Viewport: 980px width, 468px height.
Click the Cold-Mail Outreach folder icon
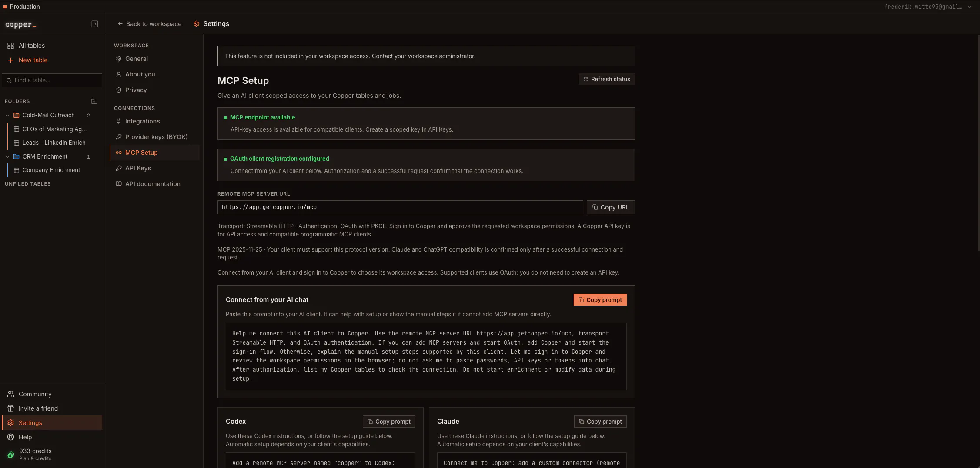(17, 115)
